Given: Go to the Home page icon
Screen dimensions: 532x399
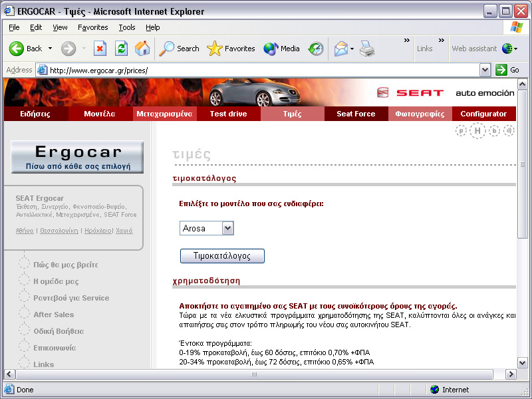Looking at the screenshot, I should [x=142, y=49].
